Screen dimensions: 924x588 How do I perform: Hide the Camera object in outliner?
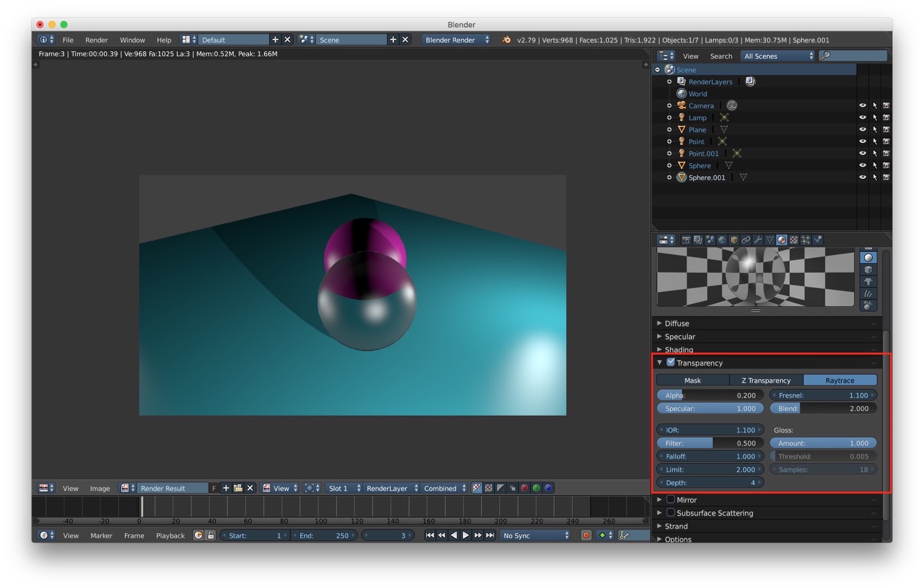tap(862, 106)
